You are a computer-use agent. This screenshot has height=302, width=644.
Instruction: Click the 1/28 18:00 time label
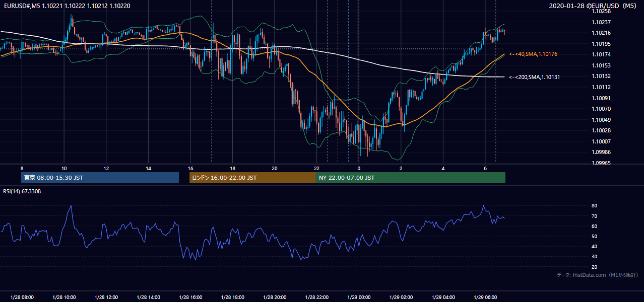[232, 297]
